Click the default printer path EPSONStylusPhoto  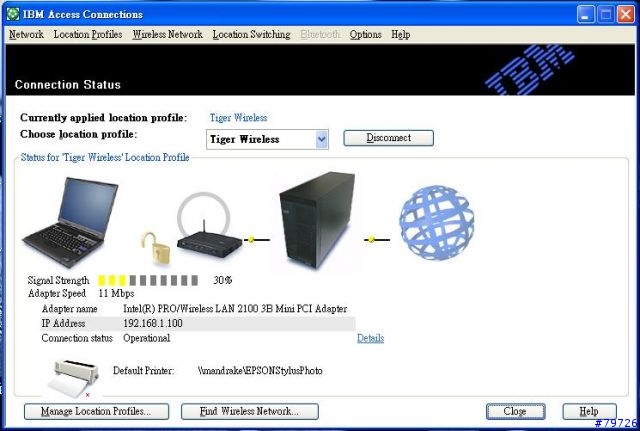260,371
